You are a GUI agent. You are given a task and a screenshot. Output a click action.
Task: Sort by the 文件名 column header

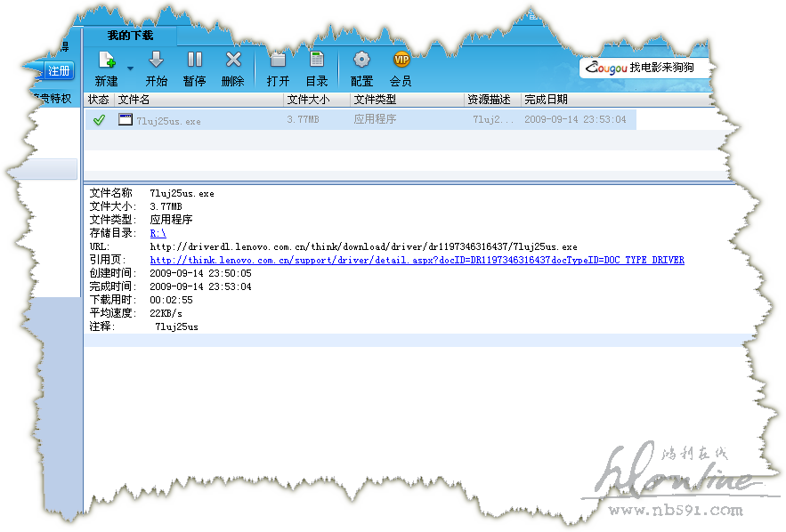coord(198,100)
